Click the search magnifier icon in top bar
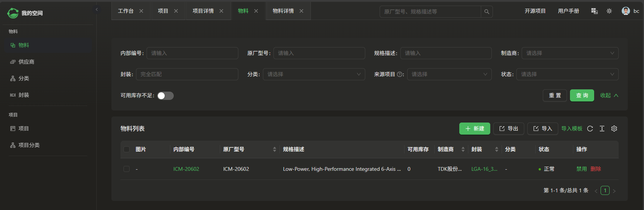The height and width of the screenshot is (210, 644). (486, 12)
